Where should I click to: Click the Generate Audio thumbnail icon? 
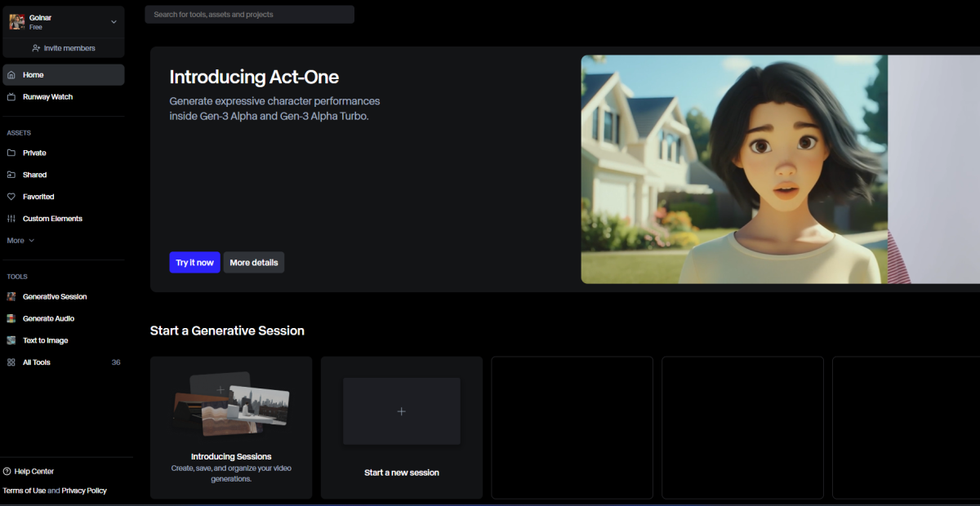11,319
